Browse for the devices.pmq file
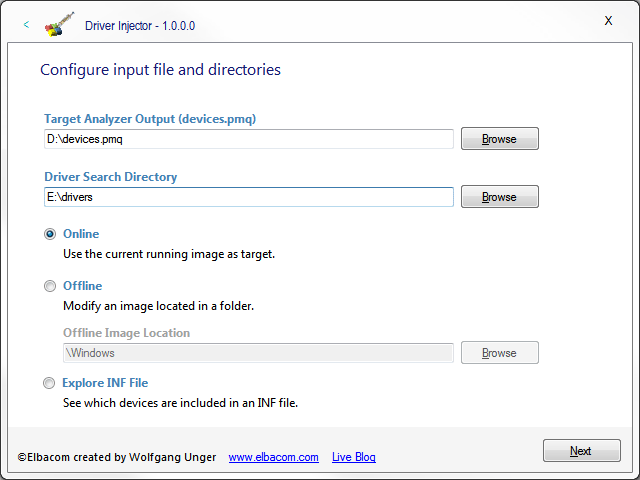Screen dimensions: 640x480 pos(499,139)
